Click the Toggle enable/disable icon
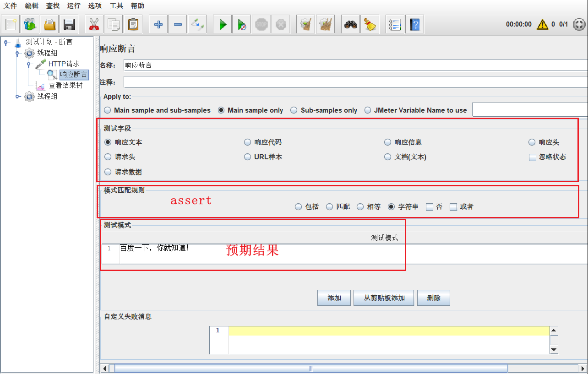588x374 pixels. coord(197,24)
